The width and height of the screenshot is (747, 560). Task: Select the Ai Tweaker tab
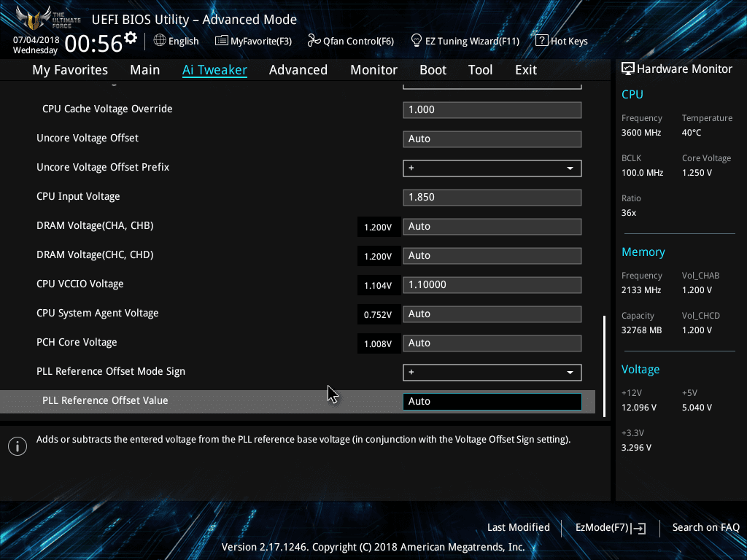pos(214,70)
